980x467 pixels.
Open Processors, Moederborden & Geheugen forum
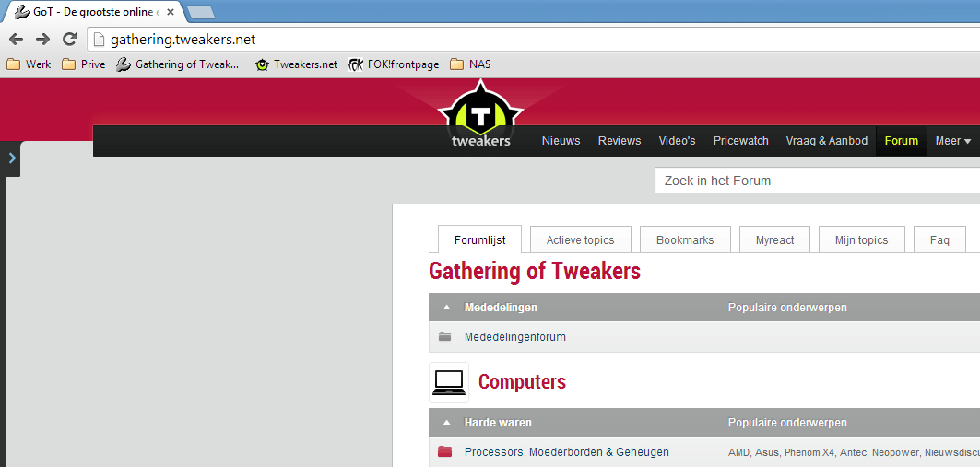pos(567,452)
